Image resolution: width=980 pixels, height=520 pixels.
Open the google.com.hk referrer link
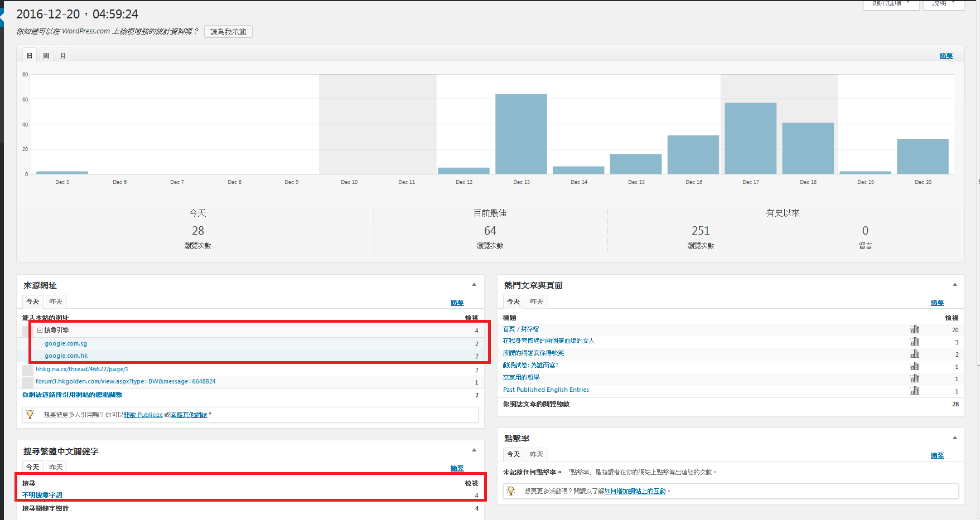coord(66,356)
